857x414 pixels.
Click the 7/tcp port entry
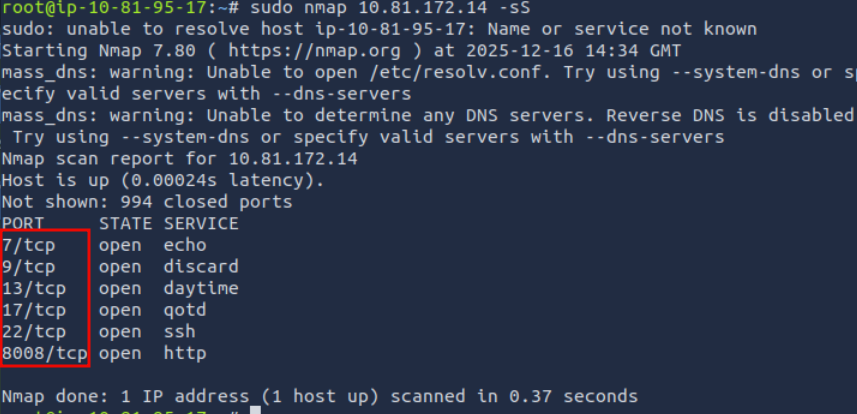28,245
